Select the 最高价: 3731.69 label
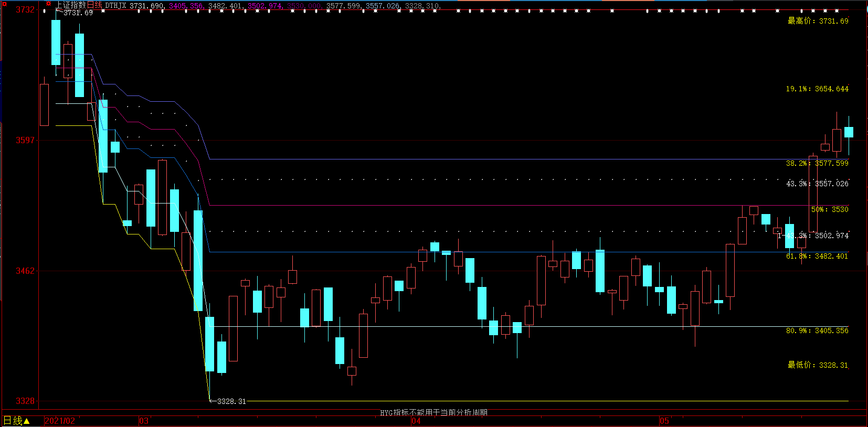868x427 pixels. pyautogui.click(x=818, y=21)
